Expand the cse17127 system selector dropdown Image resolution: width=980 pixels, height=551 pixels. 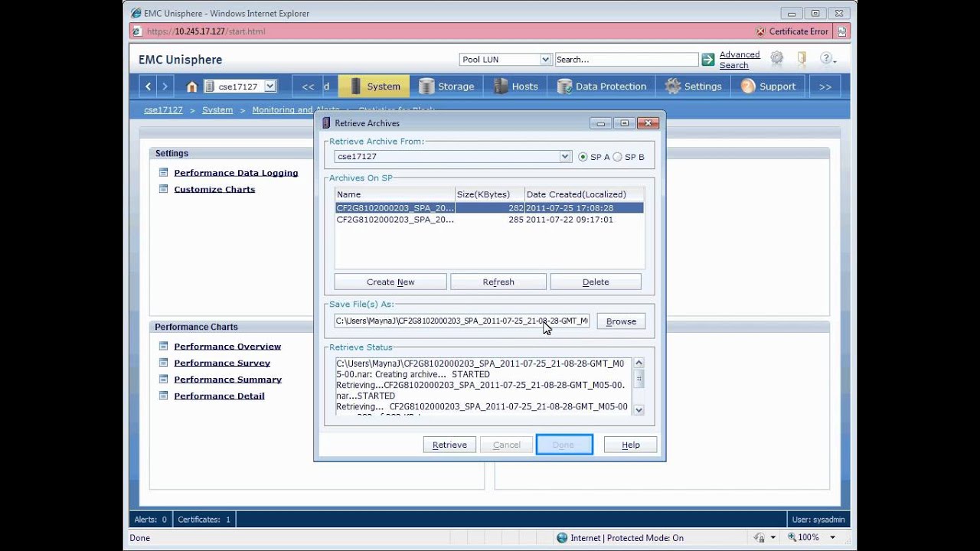(269, 86)
